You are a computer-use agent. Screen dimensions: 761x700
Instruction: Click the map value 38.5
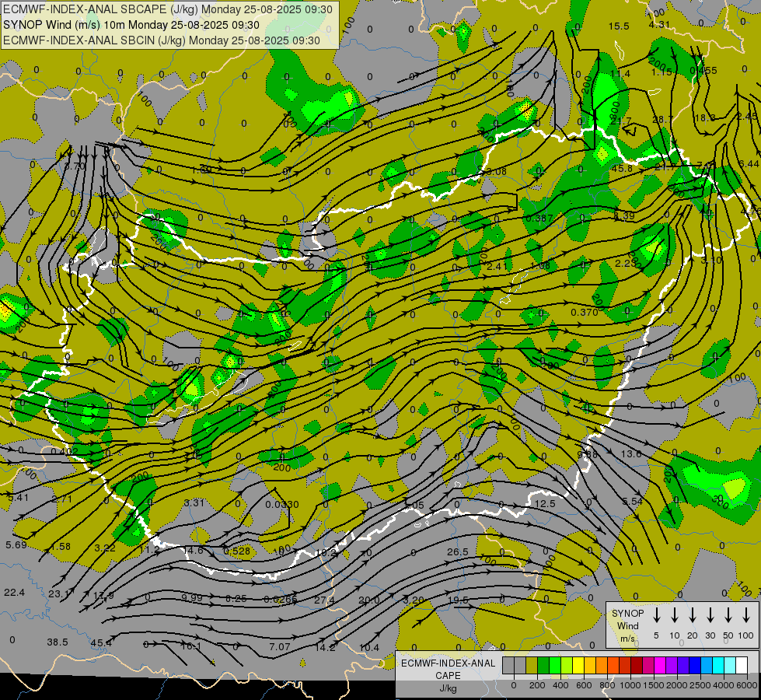click(58, 642)
